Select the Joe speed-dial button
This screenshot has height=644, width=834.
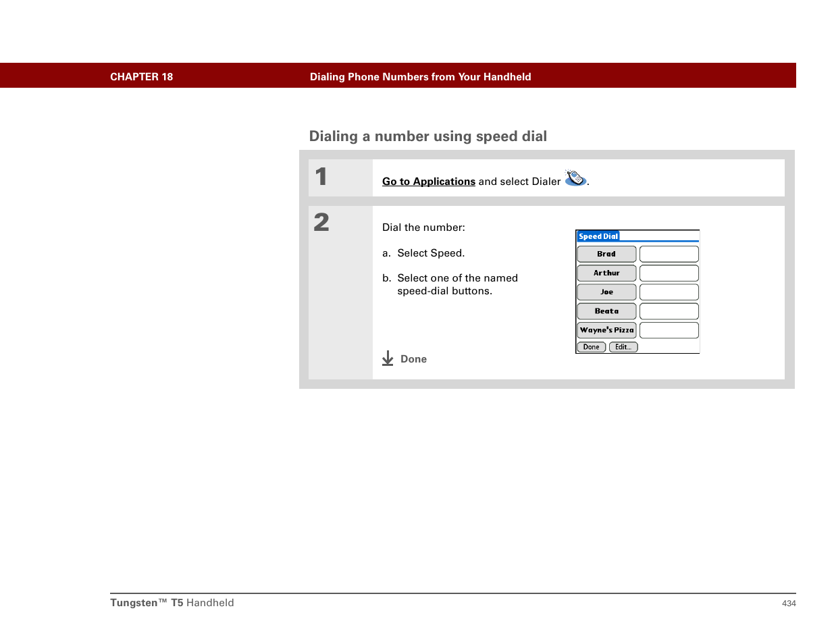tap(606, 292)
